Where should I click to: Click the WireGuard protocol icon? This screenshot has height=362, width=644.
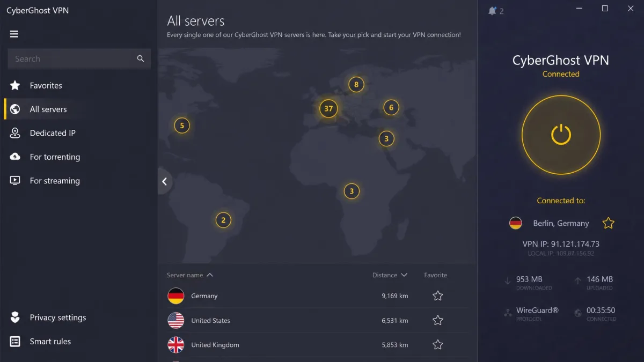(508, 312)
